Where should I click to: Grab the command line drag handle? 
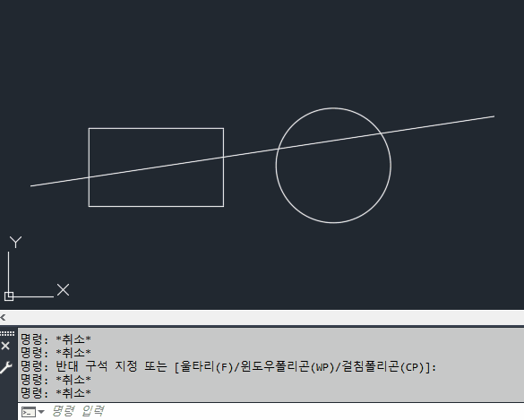(7, 333)
